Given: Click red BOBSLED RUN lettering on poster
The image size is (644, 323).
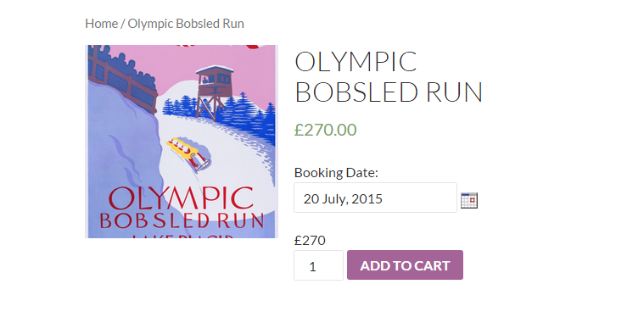Looking at the screenshot, I should [x=182, y=220].
